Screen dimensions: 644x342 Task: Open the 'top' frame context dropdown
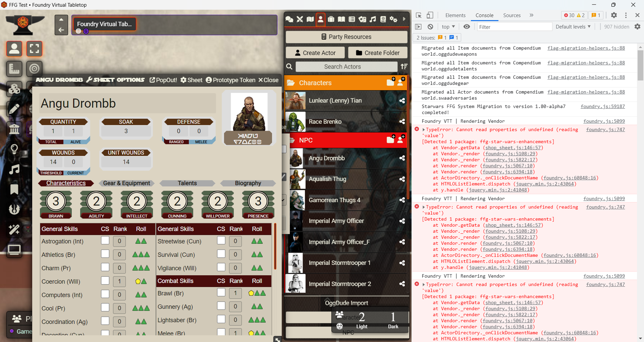(448, 27)
